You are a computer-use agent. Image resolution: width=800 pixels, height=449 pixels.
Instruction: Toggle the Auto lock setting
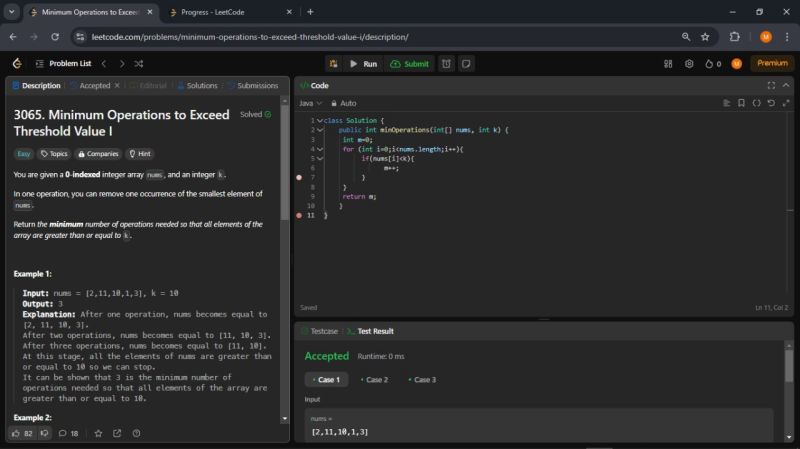(344, 103)
